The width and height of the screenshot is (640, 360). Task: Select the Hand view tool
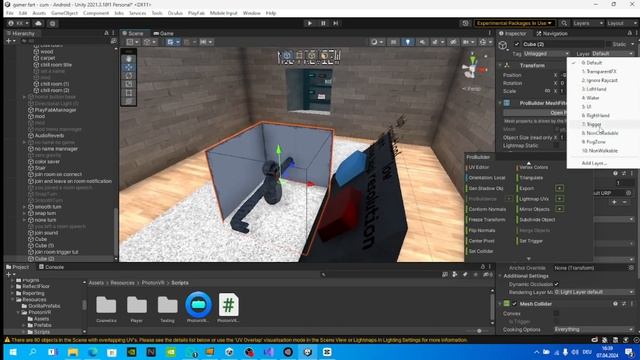[129, 59]
